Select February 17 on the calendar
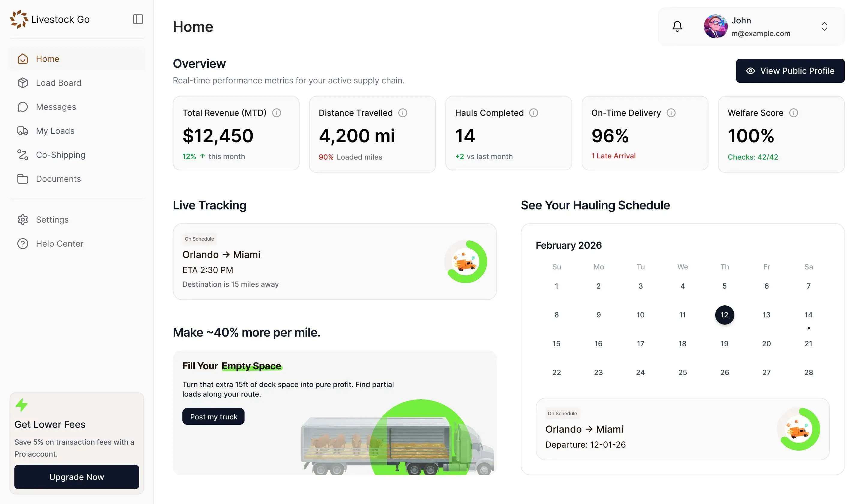Image resolution: width=864 pixels, height=504 pixels. pyautogui.click(x=640, y=343)
